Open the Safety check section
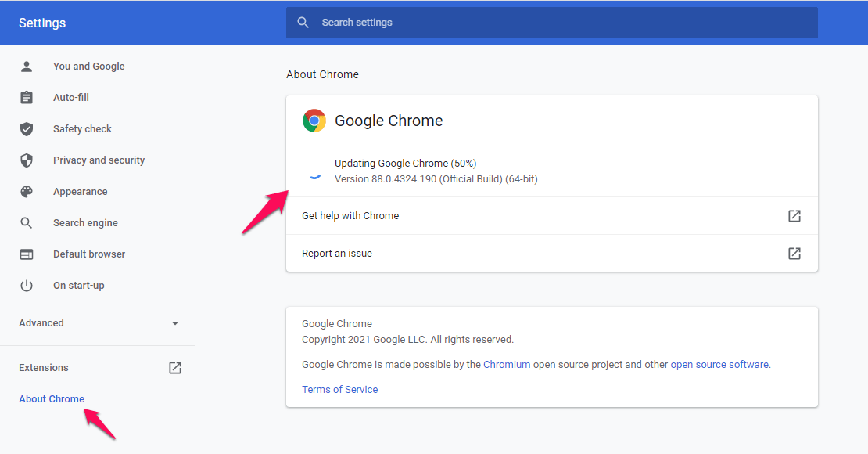Image resolution: width=868 pixels, height=454 pixels. (x=82, y=129)
